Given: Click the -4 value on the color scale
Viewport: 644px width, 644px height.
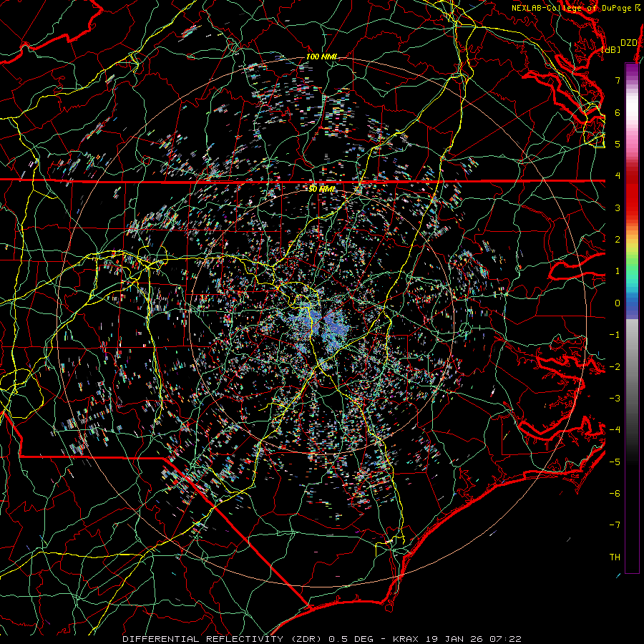Looking at the screenshot, I should pyautogui.click(x=615, y=429).
